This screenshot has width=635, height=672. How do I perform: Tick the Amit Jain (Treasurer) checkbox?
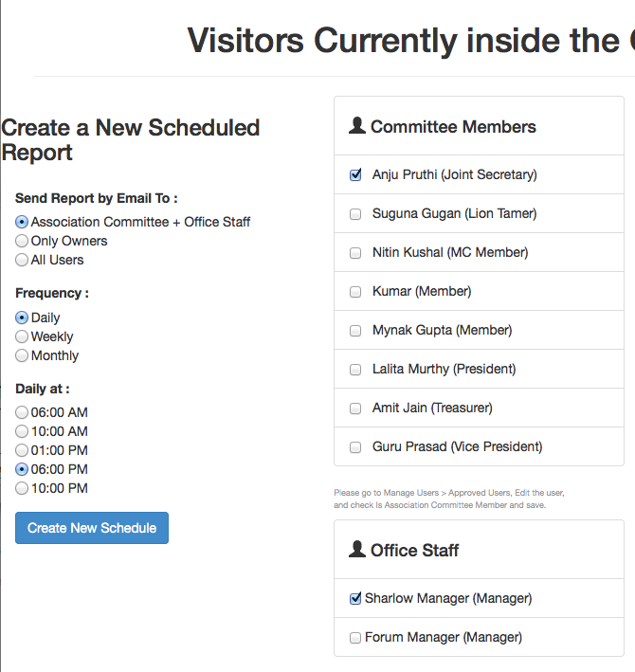[355, 409]
